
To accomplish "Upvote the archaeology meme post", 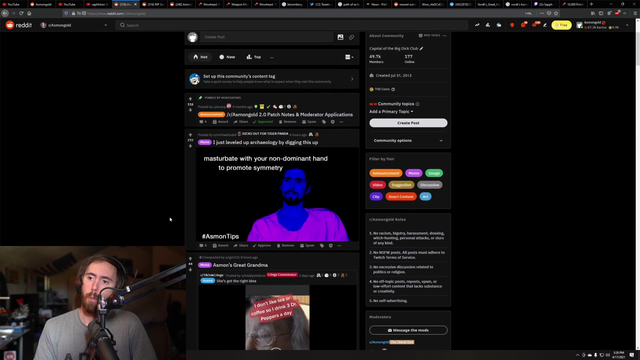I will [190, 135].
